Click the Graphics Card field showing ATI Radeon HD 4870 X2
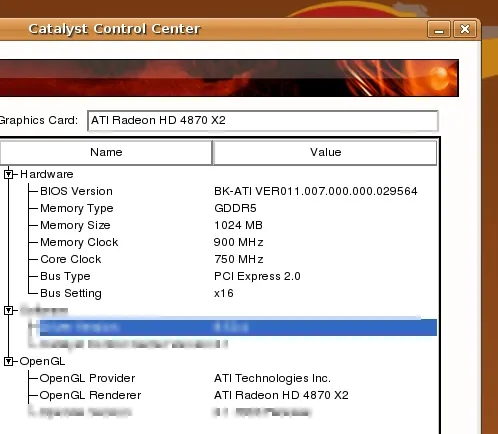 263,121
